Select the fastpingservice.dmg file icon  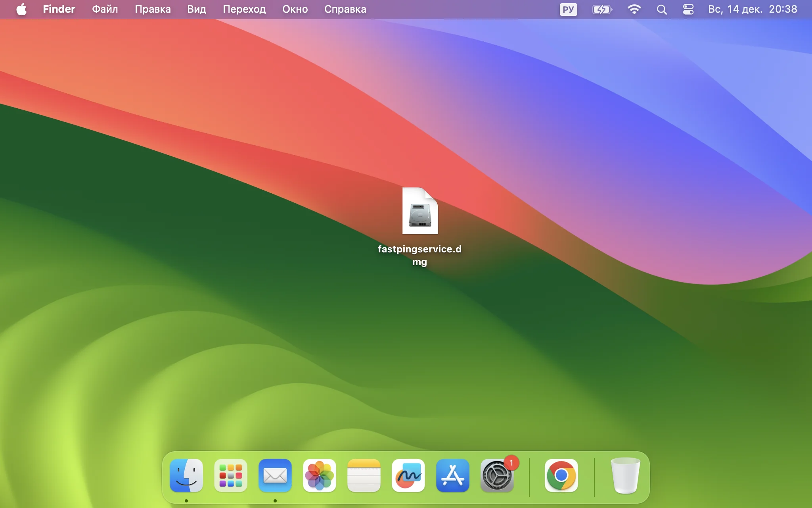(x=420, y=211)
